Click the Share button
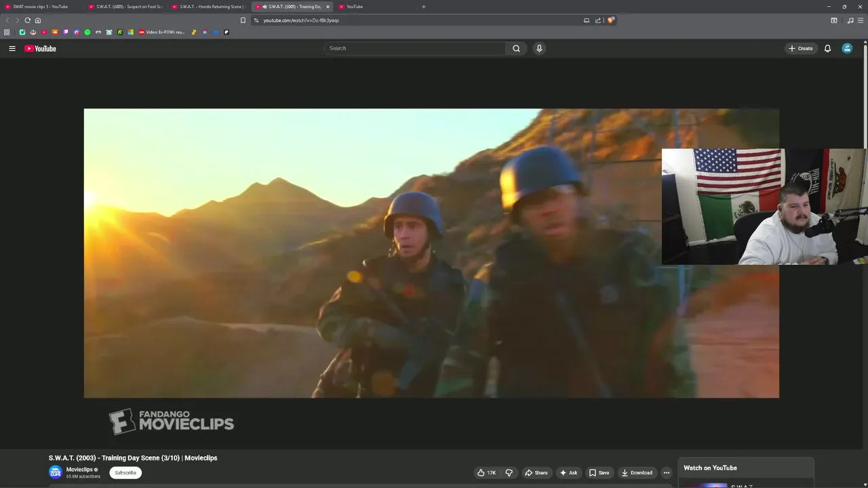This screenshot has height=488, width=868. coord(536,472)
